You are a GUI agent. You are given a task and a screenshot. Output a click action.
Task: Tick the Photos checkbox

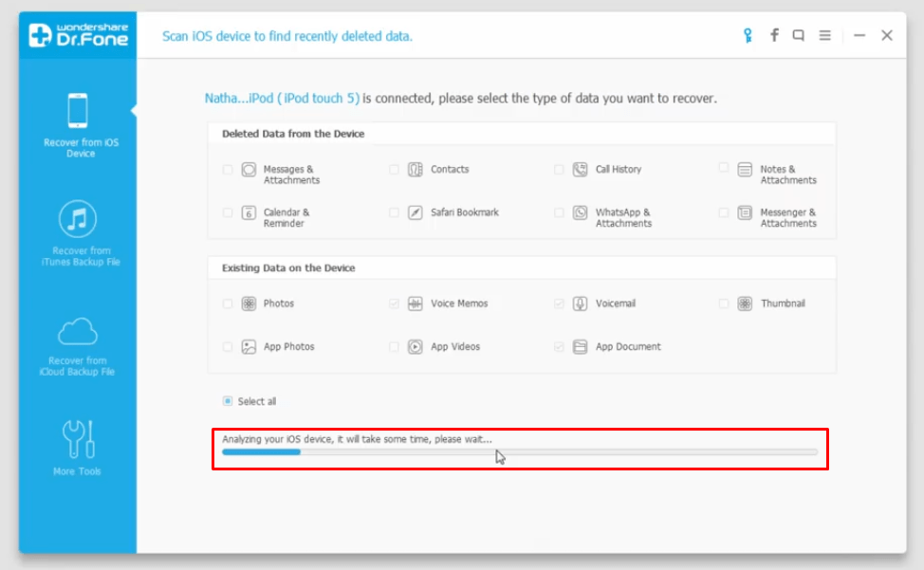click(x=228, y=303)
